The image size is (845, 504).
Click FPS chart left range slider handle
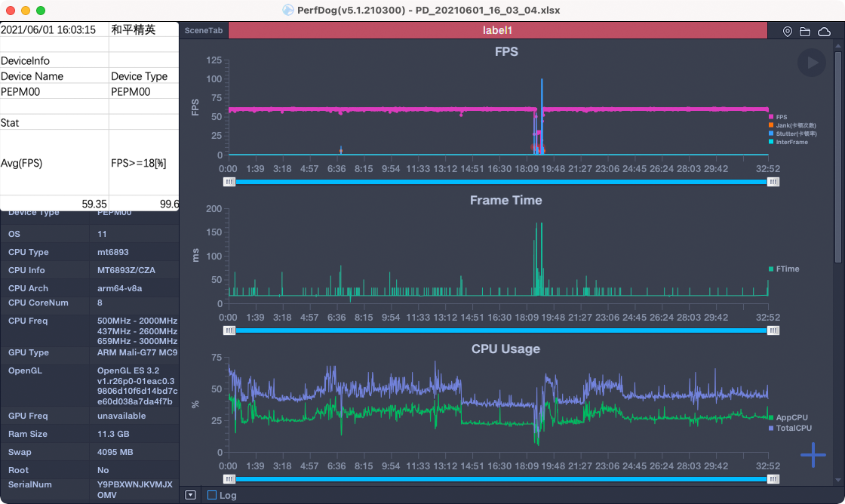click(x=229, y=182)
